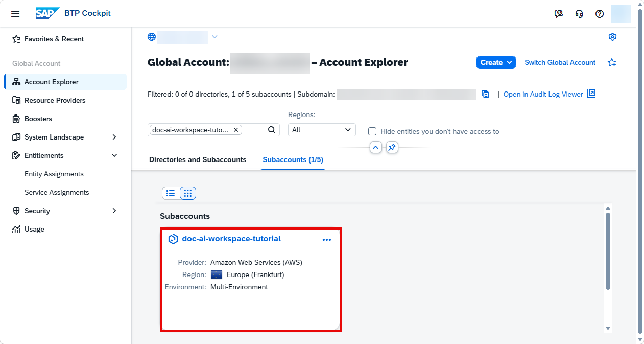Open the user profile avatar
Screen dimensions: 644x344
click(621, 14)
